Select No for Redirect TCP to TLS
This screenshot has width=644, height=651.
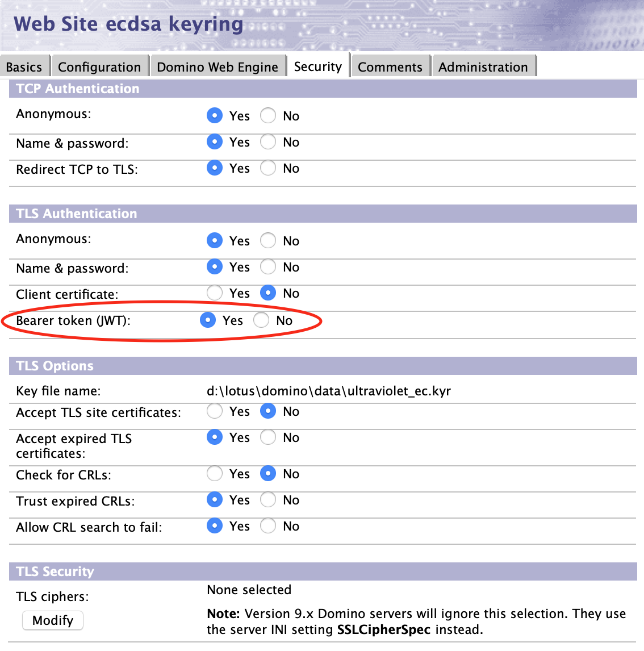click(268, 168)
